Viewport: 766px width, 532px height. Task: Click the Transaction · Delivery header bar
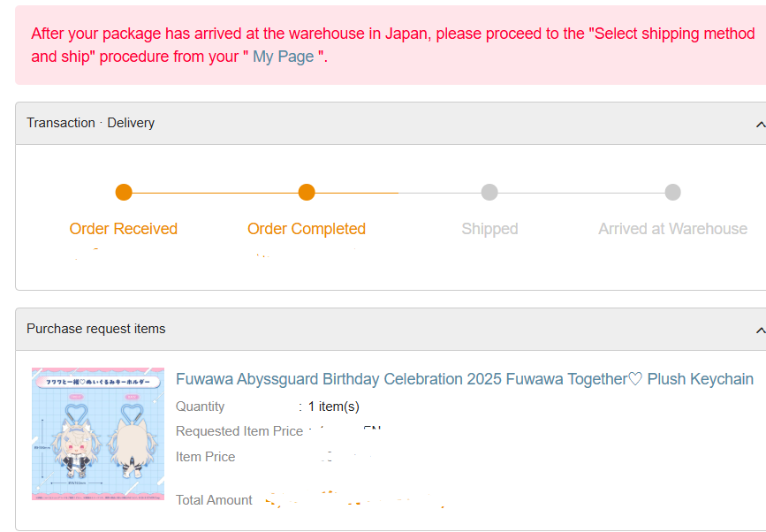391,123
